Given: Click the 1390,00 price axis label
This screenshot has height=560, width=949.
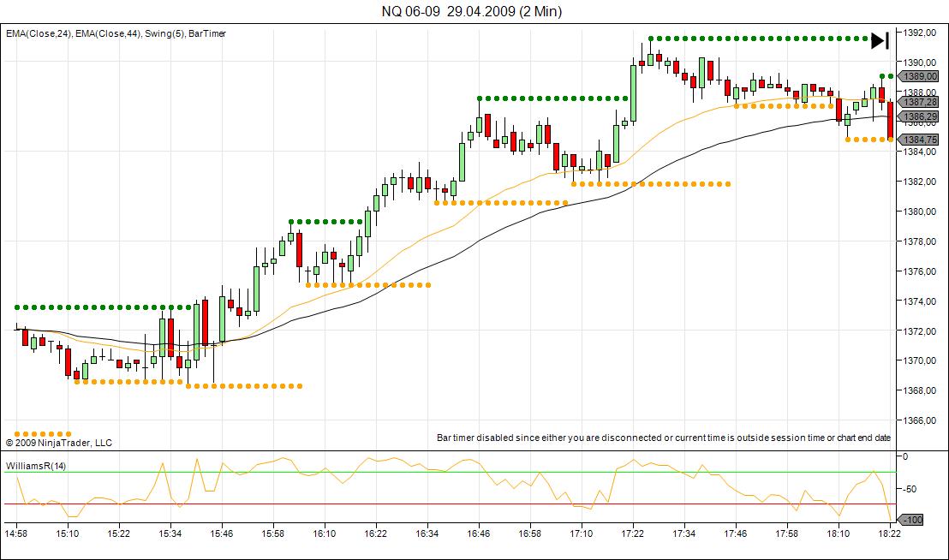Looking at the screenshot, I should pyautogui.click(x=920, y=63).
